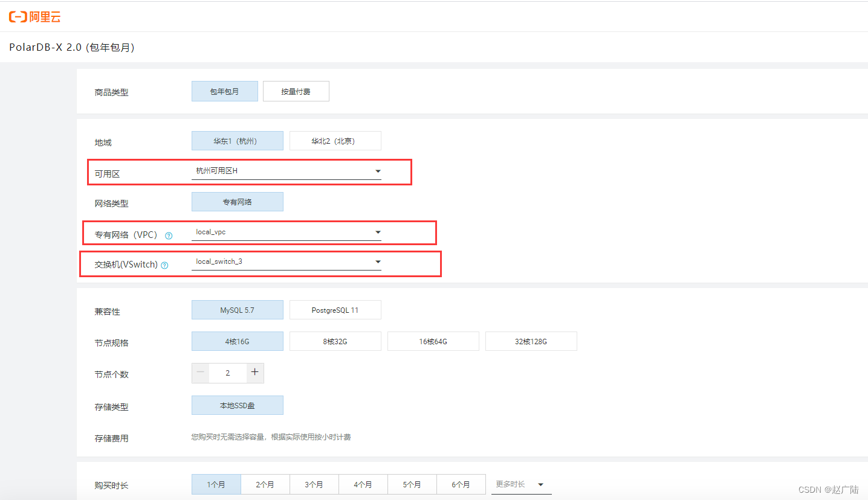Click the 购买时长 label
868x500 pixels.
click(112, 486)
